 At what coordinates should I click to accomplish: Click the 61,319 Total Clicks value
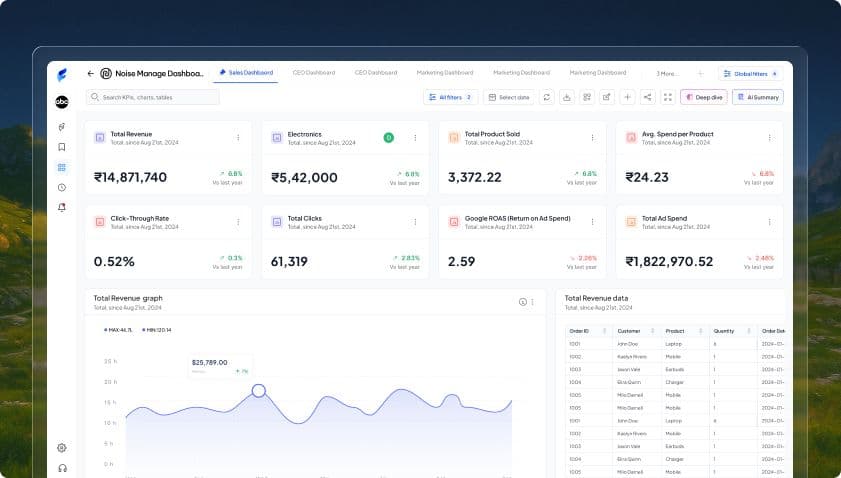[289, 261]
